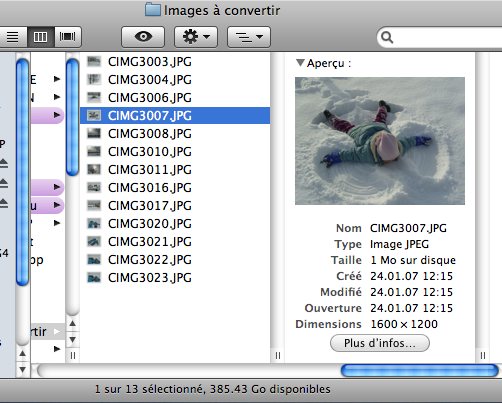Click the sidebar scroll down arrow
The image size is (502, 403).
[x=22, y=369]
